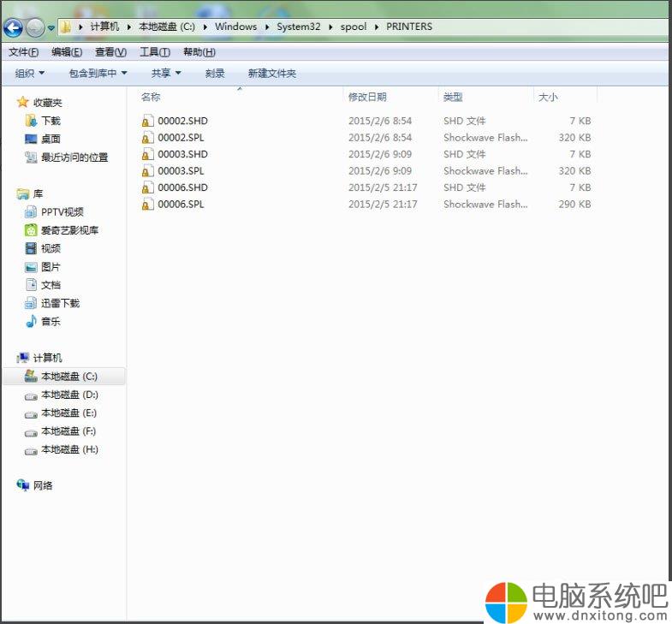Open the 工具(T) menu
The width and height of the screenshot is (672, 624).
tap(155, 52)
